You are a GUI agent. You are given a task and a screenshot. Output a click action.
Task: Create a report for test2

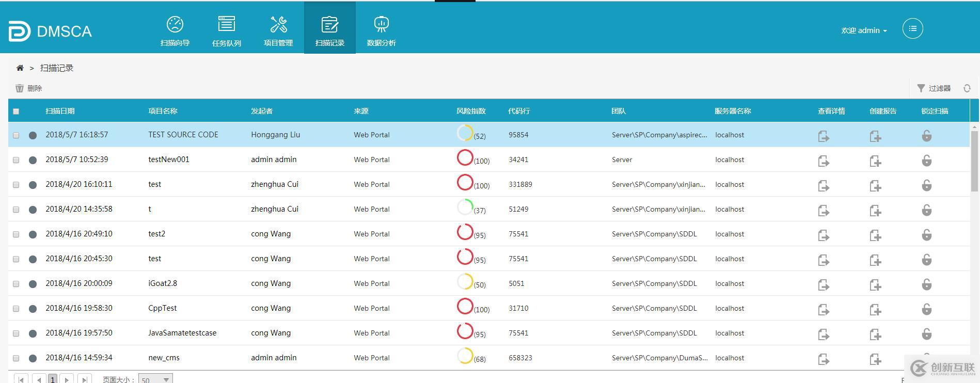[x=875, y=235]
